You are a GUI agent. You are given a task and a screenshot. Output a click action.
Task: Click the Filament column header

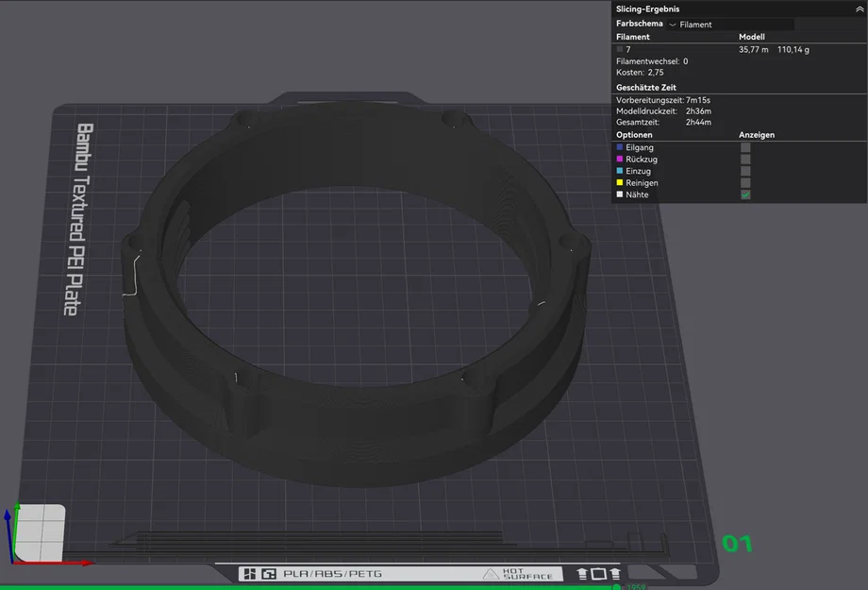[633, 37]
